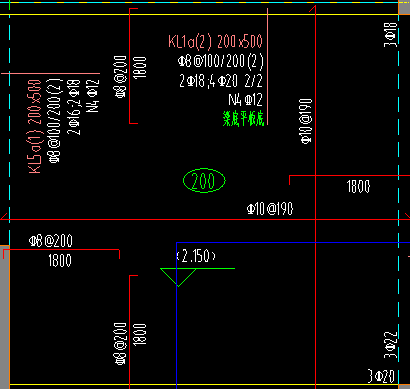Click the 3Φ22 text at lower right
This screenshot has height=389, width=410.
coord(391,345)
